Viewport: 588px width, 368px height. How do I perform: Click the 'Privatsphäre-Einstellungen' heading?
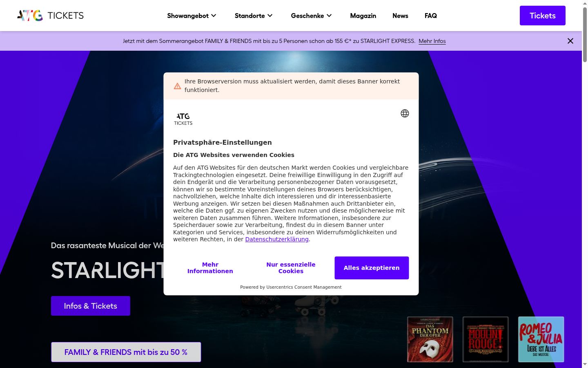[x=223, y=142]
